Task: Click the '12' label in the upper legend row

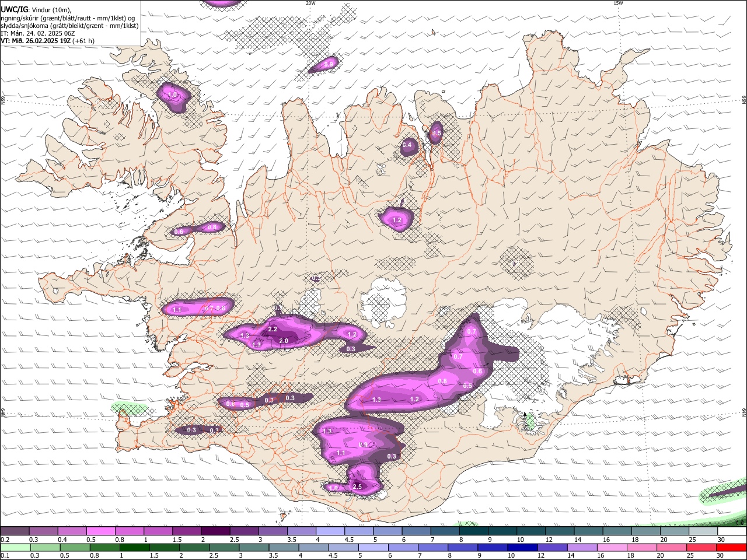Action: [549, 540]
